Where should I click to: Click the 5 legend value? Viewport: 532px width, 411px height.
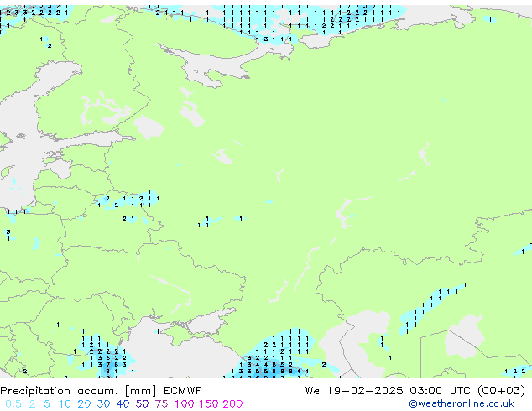(x=47, y=404)
